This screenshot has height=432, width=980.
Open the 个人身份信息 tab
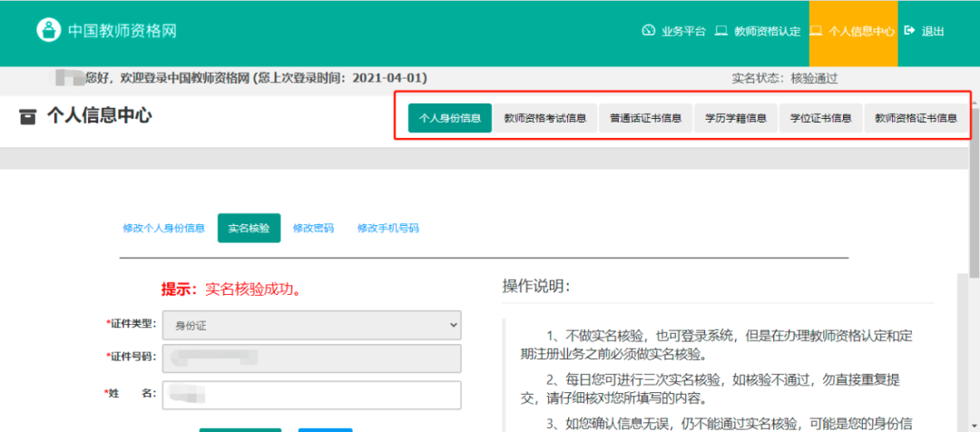[449, 118]
